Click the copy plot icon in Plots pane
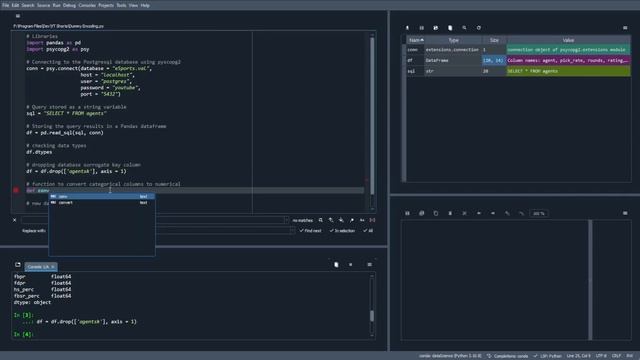This screenshot has height=360, width=640. pyautogui.click(x=436, y=213)
